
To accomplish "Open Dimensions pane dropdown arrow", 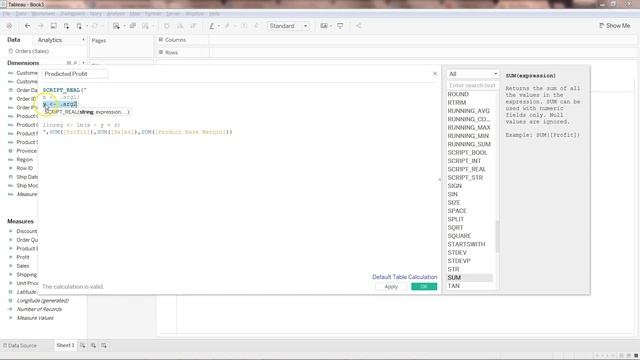I will click(x=83, y=63).
